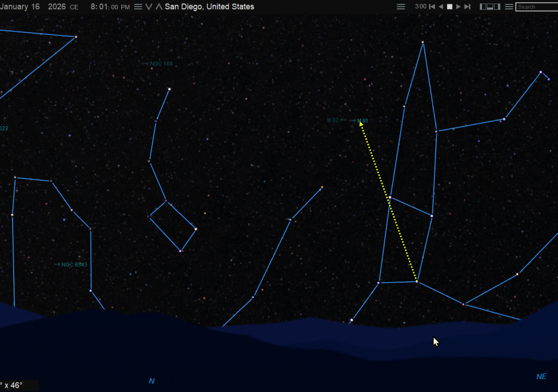
Task: Open the menu left of the time step controls
Action: [401, 6]
